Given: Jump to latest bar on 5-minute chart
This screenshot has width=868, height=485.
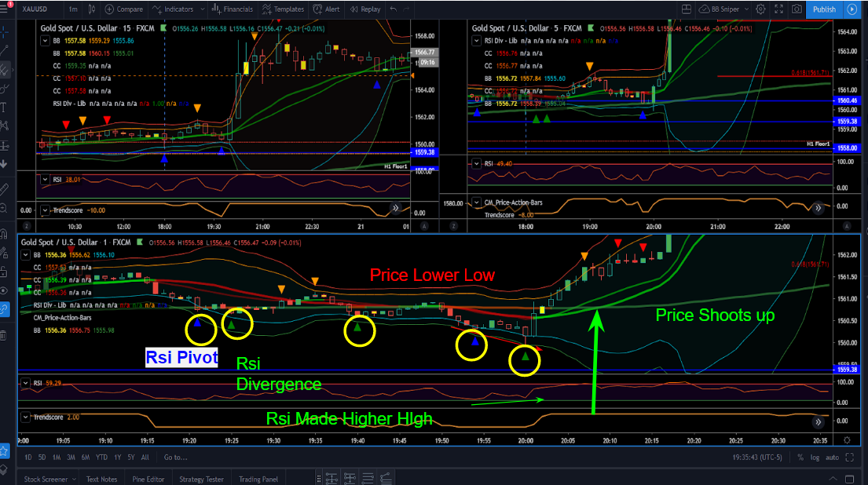Looking at the screenshot, I should 818,208.
